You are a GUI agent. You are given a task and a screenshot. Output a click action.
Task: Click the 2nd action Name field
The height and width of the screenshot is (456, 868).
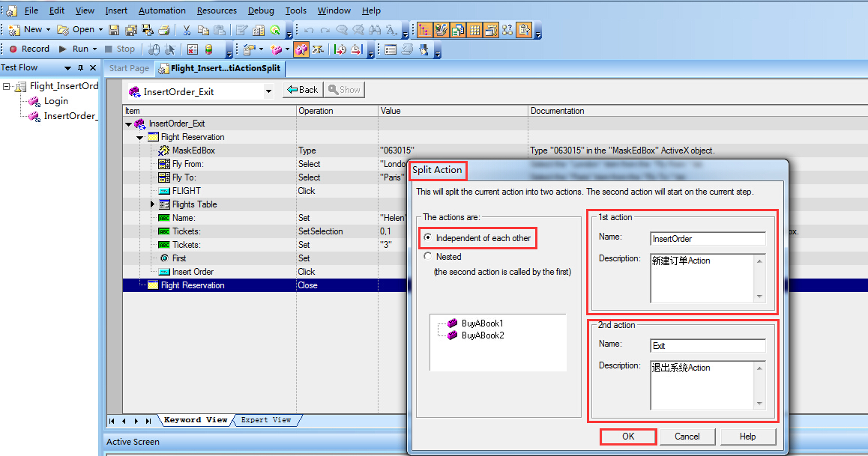[708, 345]
